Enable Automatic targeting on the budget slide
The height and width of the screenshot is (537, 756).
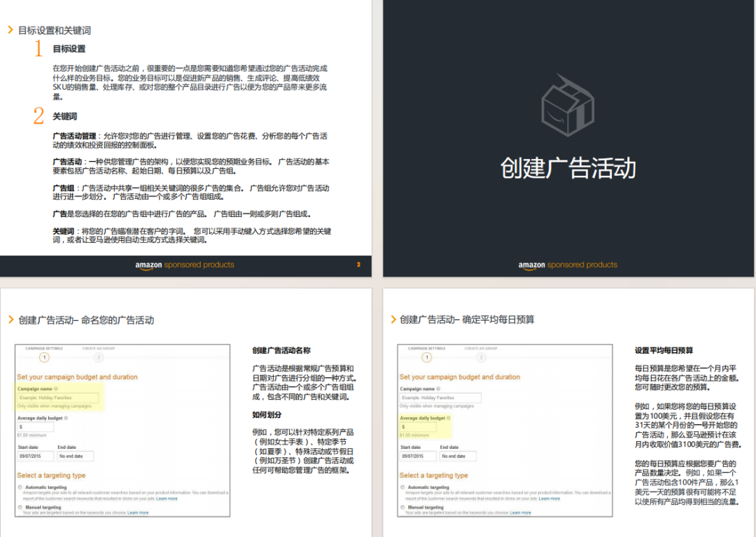point(402,488)
